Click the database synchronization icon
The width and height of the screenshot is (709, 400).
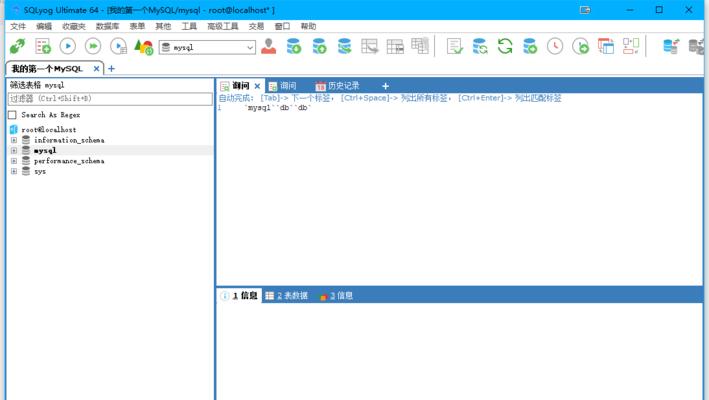tap(480, 46)
